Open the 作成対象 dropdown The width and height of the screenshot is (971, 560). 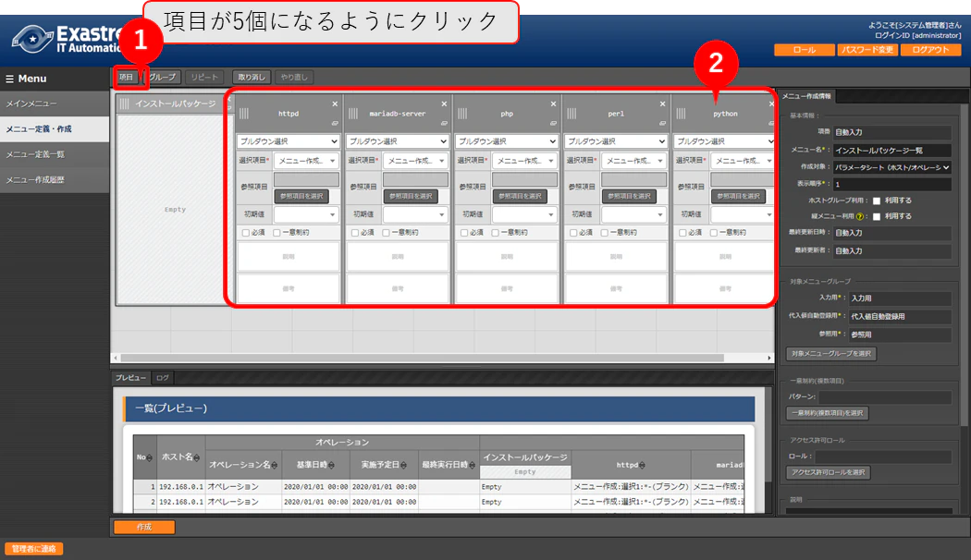coord(891,167)
